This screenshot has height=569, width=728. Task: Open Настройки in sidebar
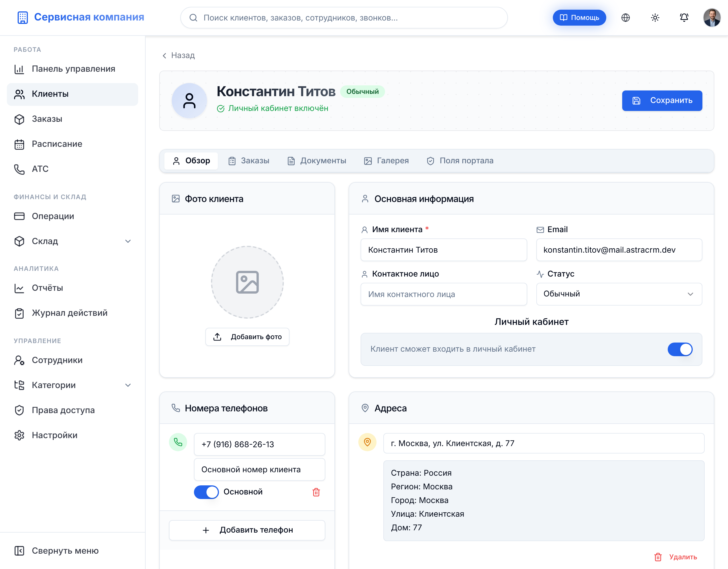click(72, 435)
